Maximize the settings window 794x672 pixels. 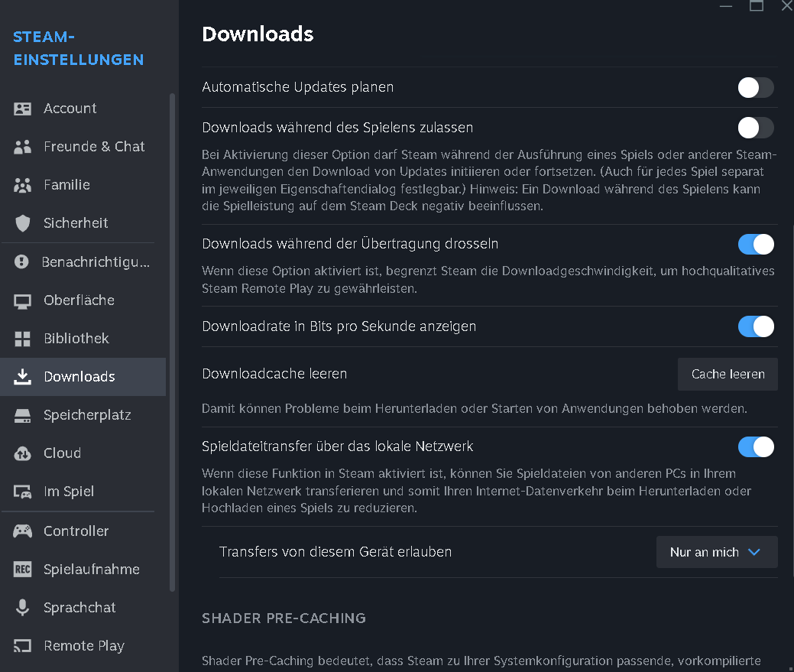click(x=757, y=5)
